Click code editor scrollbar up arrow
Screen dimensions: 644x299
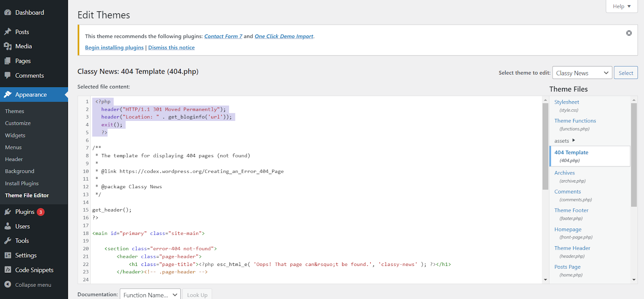click(545, 100)
